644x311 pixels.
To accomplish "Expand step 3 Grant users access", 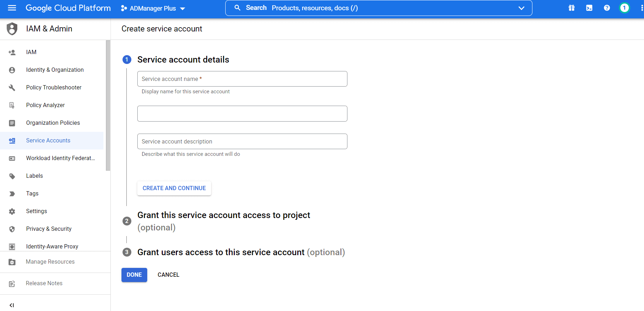I will click(x=241, y=252).
